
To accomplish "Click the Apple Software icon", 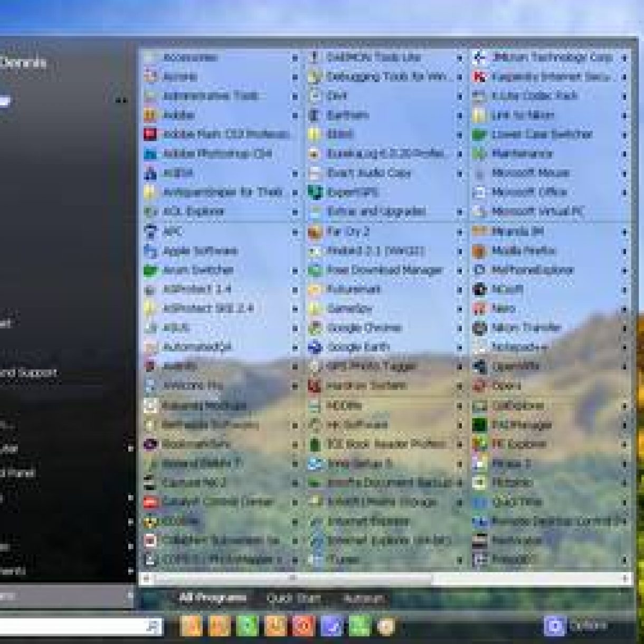I will [x=150, y=251].
